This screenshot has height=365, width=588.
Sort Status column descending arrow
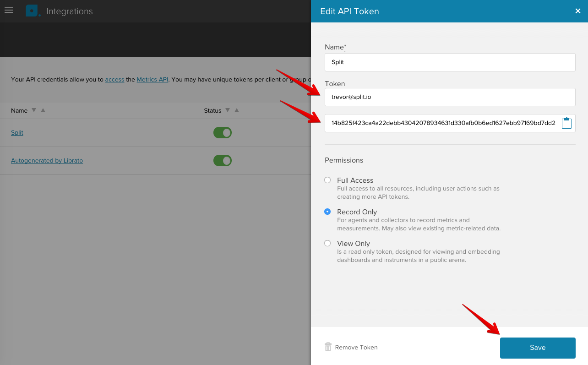(228, 110)
